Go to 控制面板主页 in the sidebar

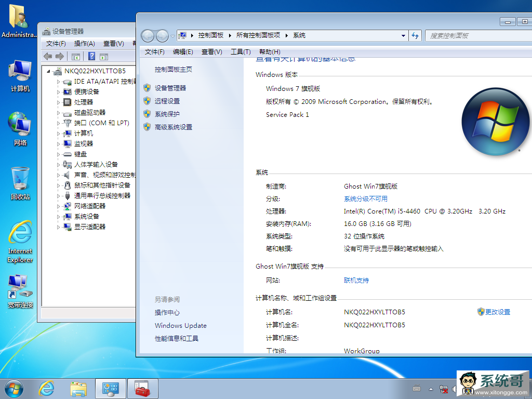[174, 70]
